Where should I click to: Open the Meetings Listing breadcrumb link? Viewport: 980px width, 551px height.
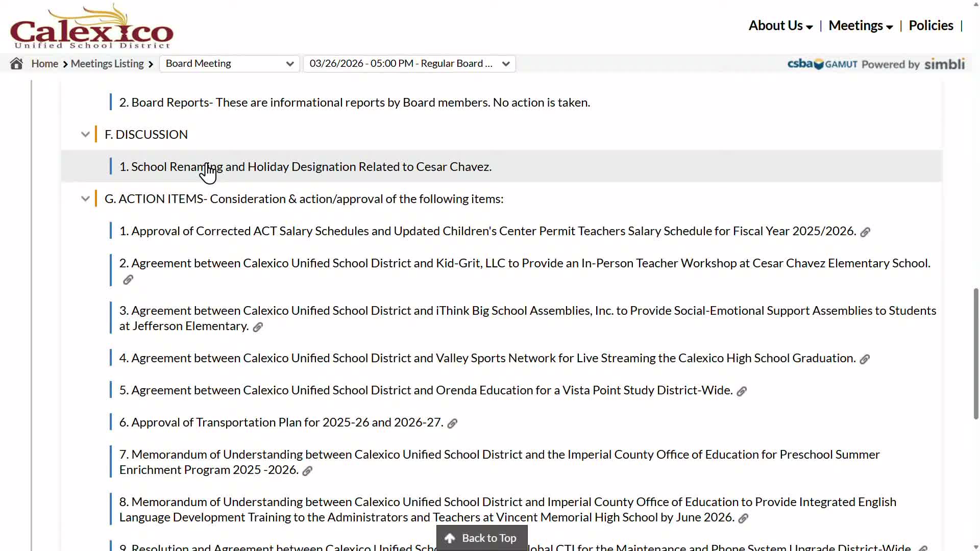tap(107, 64)
